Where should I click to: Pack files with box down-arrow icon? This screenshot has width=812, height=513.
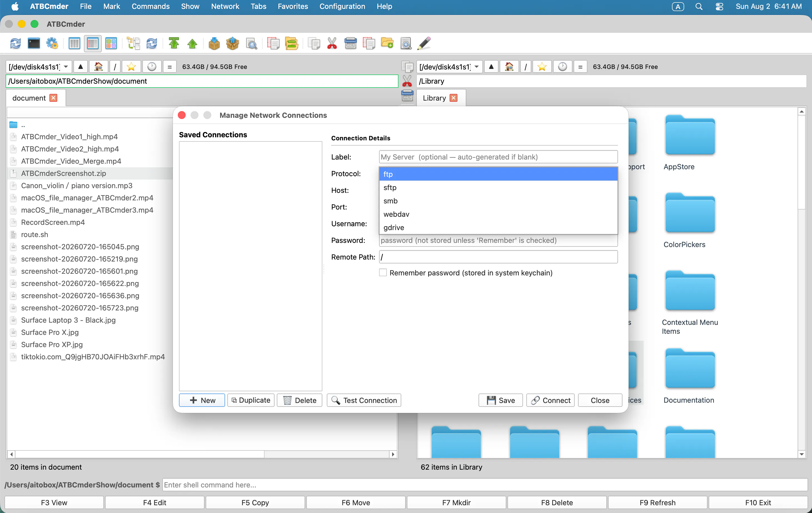click(214, 44)
